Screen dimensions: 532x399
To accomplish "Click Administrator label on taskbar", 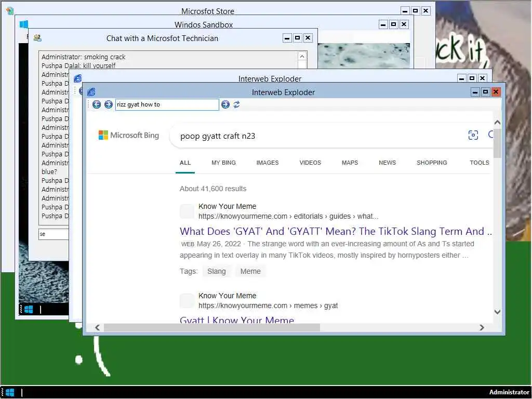I will [509, 392].
